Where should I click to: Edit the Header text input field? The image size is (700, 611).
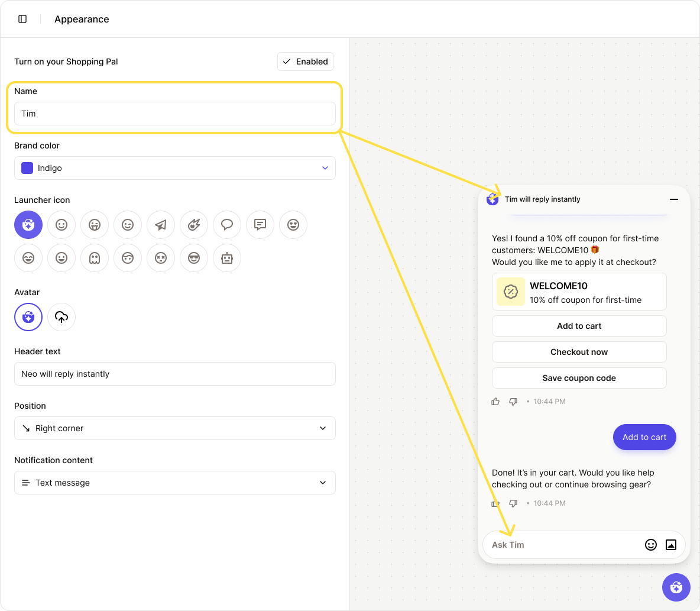pyautogui.click(x=175, y=374)
